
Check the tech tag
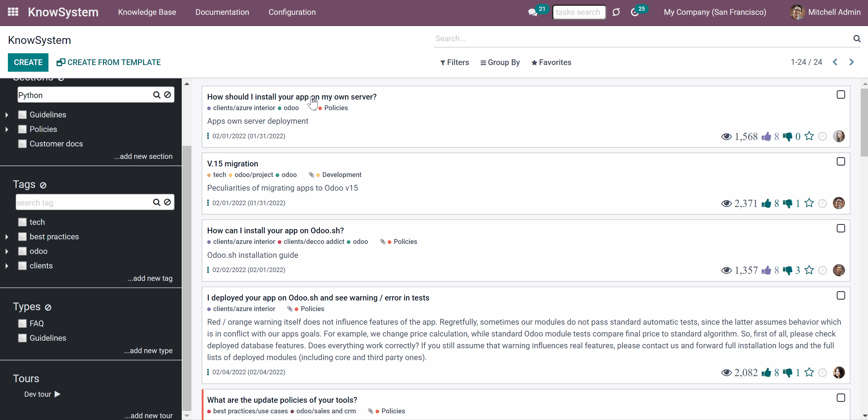pyautogui.click(x=22, y=222)
